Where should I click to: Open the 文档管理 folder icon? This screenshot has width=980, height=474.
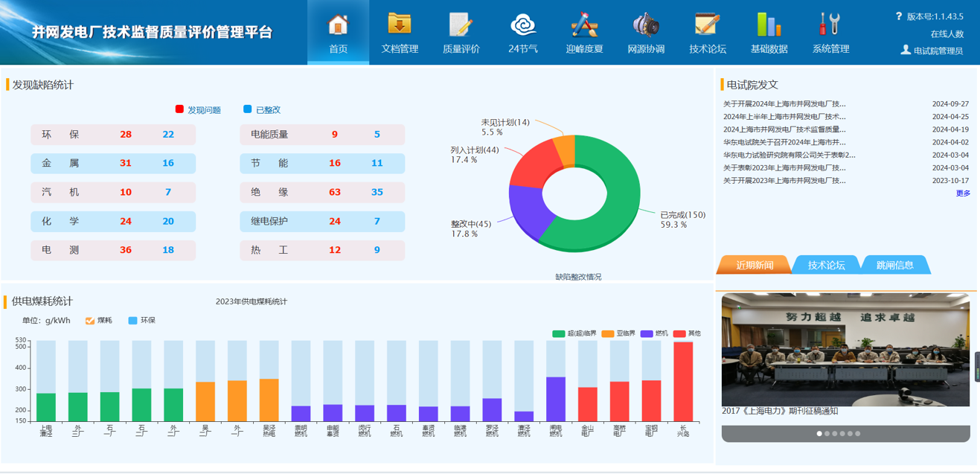point(400,25)
